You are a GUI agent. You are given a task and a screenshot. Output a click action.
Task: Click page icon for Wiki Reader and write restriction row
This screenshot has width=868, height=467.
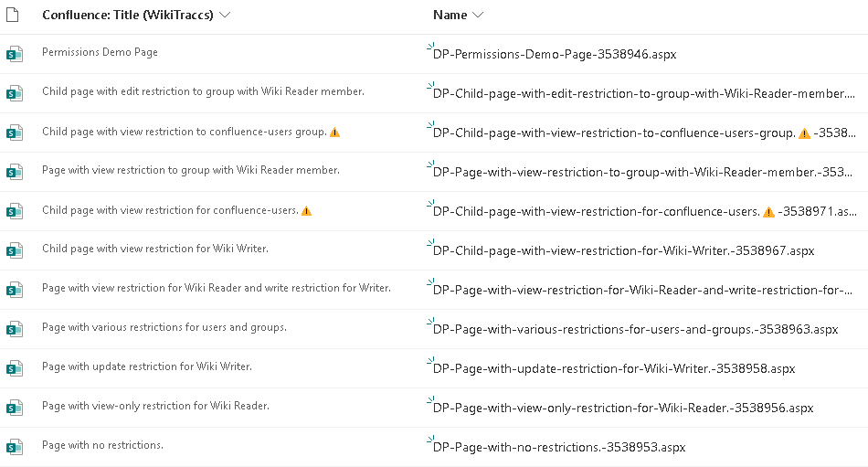coord(15,291)
